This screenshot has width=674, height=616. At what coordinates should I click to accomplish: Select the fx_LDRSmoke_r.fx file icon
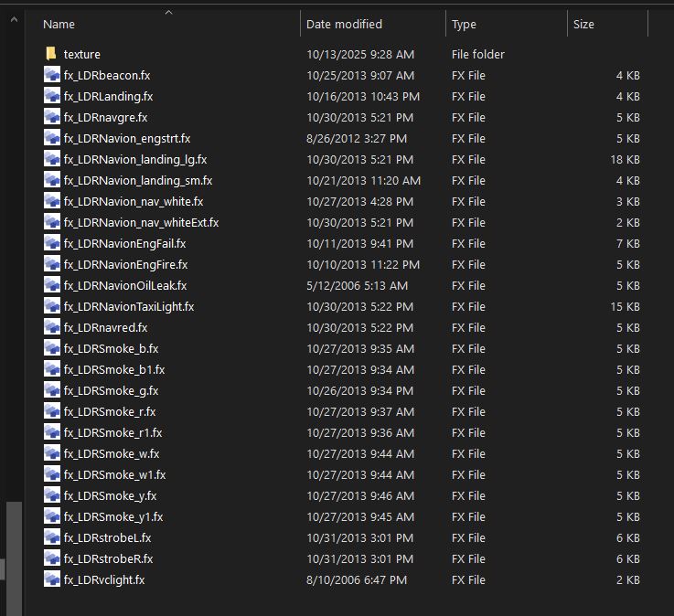[52, 411]
